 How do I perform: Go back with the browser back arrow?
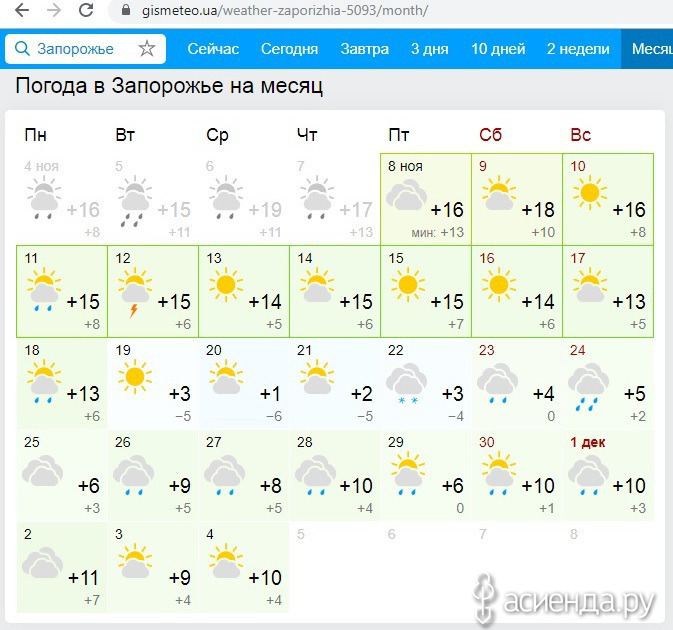click(21, 10)
